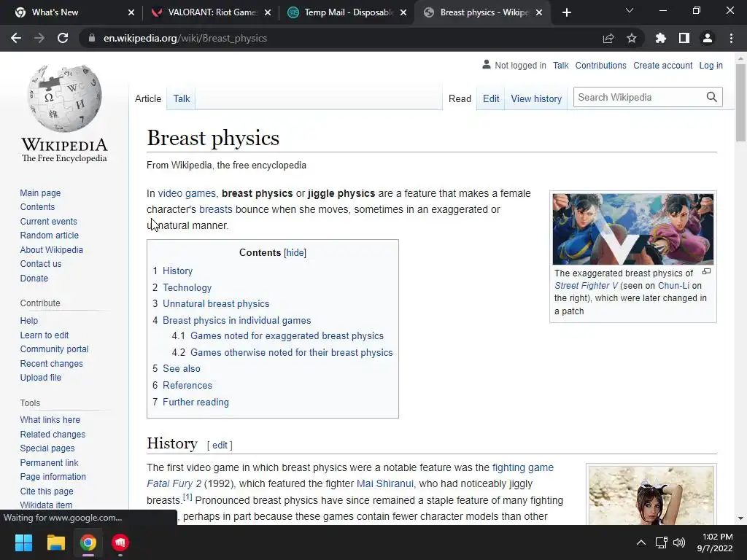Open the taskbar clock showing 1:02 PM
Image resolution: width=747 pixels, height=560 pixels.
715,542
